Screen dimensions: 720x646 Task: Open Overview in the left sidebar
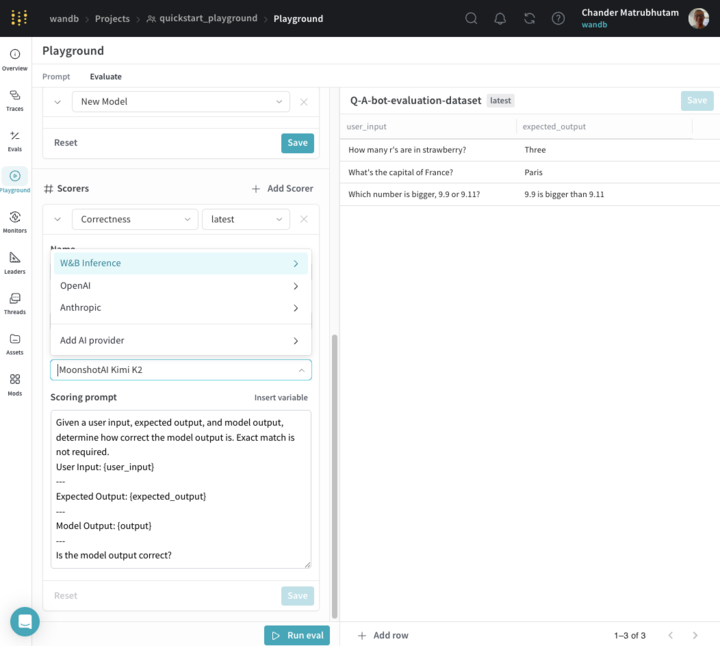(15, 59)
